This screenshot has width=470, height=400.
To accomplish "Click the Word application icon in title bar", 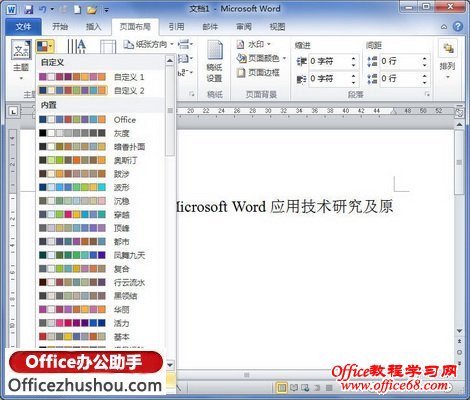I will (x=11, y=9).
